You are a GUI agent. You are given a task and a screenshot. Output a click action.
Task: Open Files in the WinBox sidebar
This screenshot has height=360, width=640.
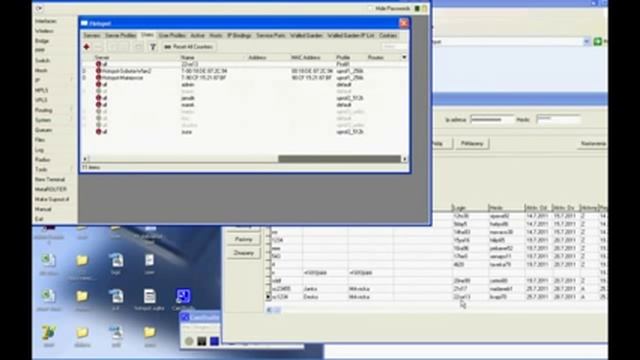(x=40, y=140)
